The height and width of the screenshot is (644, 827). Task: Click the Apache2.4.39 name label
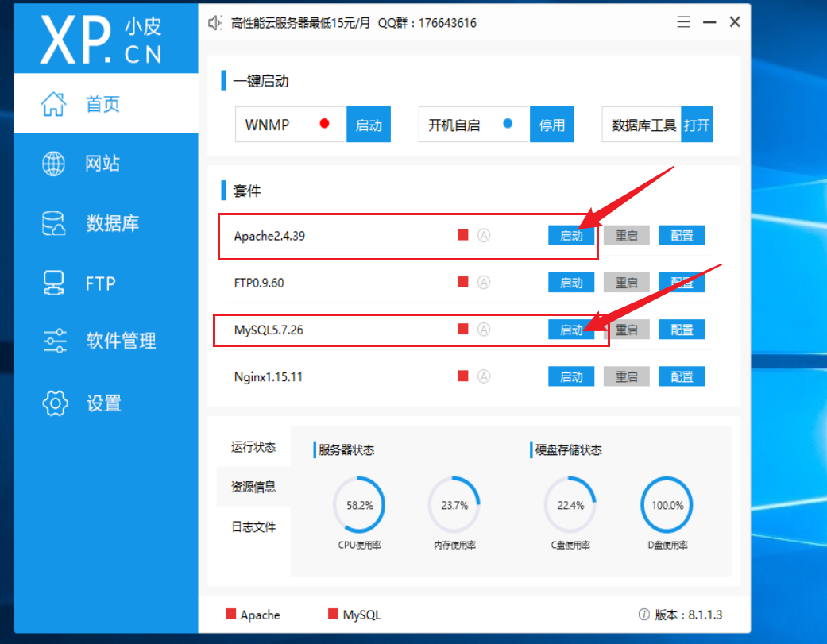(x=269, y=236)
